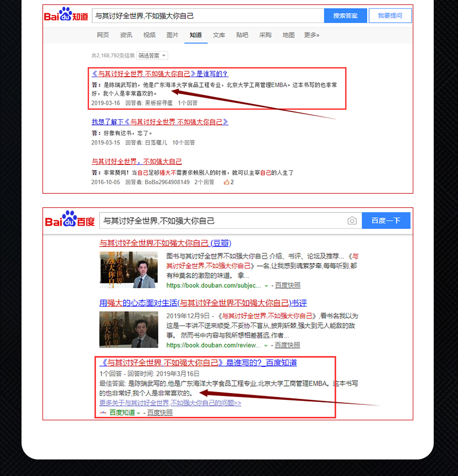This screenshot has height=476, width=458.
Task: Click the camera image-search icon
Action: click(352, 221)
